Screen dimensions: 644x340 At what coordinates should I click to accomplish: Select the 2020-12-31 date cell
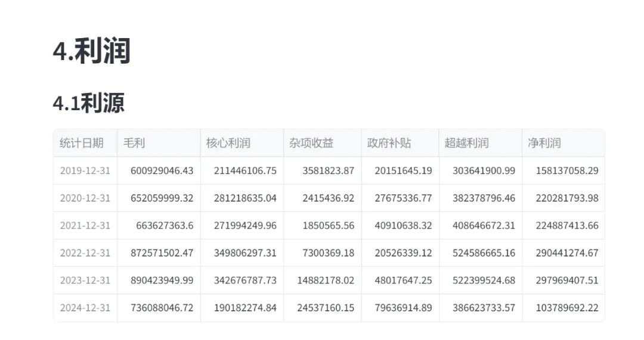click(85, 198)
